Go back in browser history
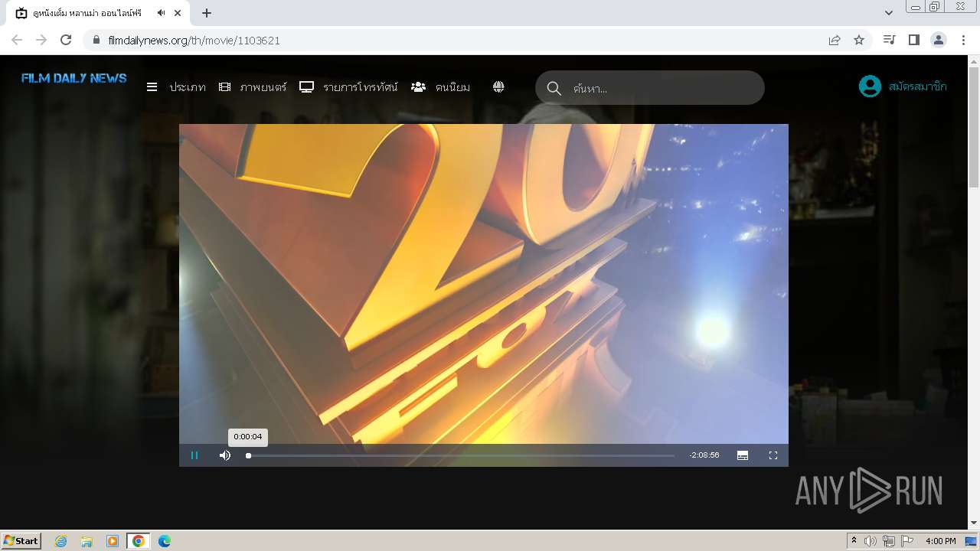This screenshot has width=980, height=551. pyautogui.click(x=17, y=40)
